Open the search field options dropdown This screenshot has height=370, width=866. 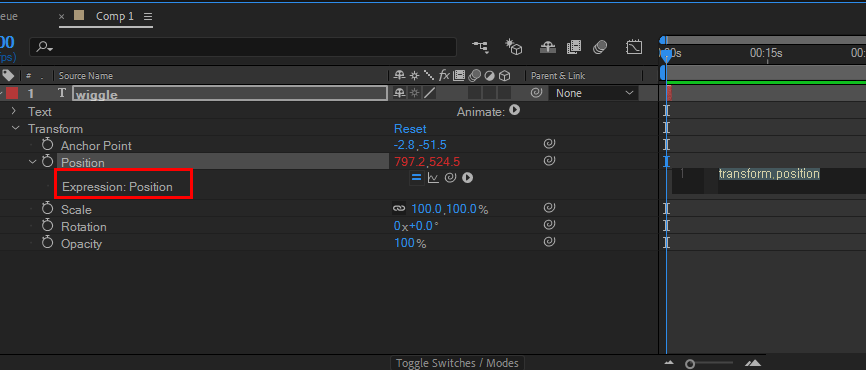pyautogui.click(x=45, y=47)
